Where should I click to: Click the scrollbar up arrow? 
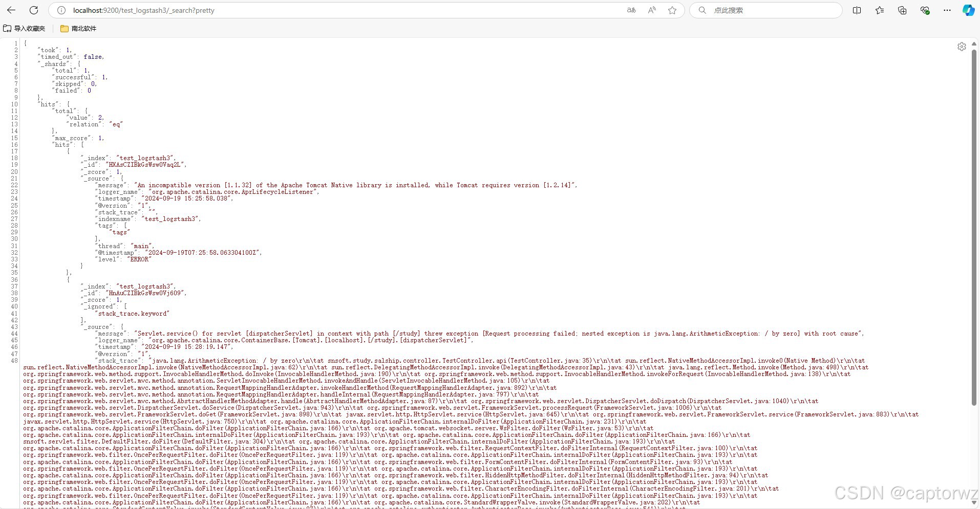click(x=974, y=45)
